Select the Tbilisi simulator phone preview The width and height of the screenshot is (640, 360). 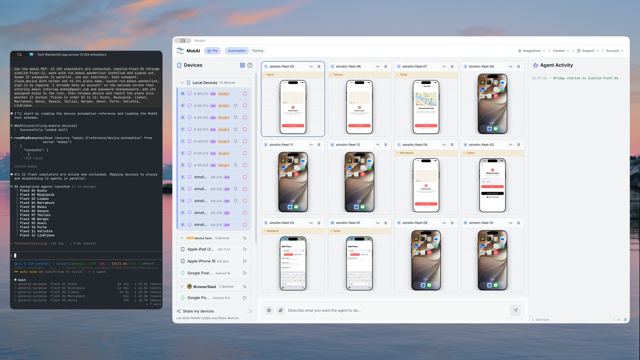pos(426,107)
